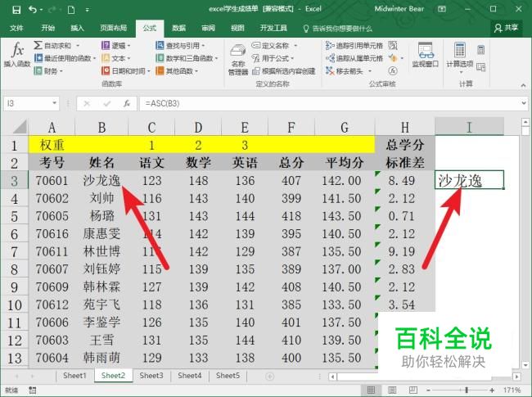Collapse the ribbon with the chevron

tap(523, 85)
